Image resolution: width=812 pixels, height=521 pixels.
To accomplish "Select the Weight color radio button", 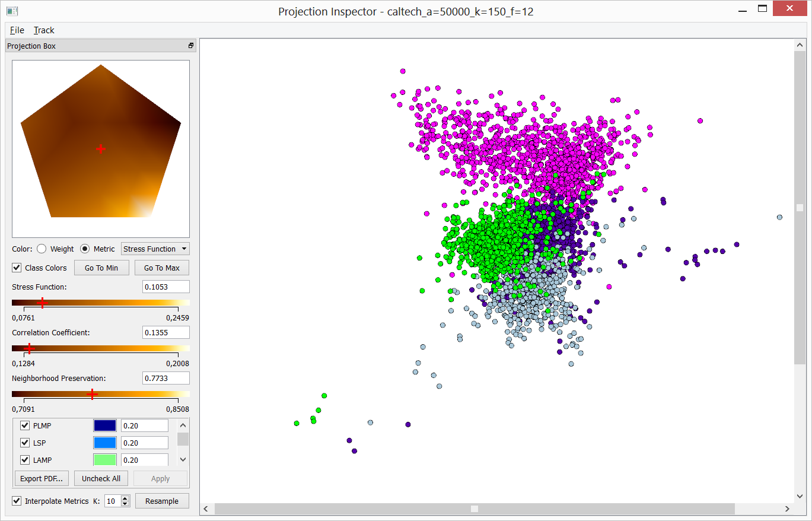I will (42, 249).
